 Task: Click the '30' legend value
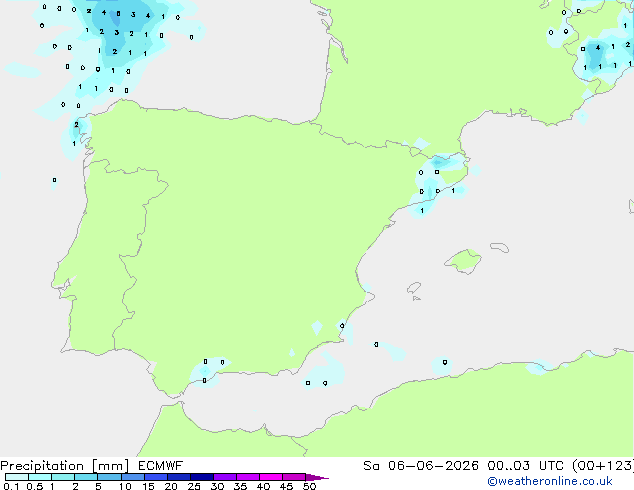pyautogui.click(x=217, y=486)
